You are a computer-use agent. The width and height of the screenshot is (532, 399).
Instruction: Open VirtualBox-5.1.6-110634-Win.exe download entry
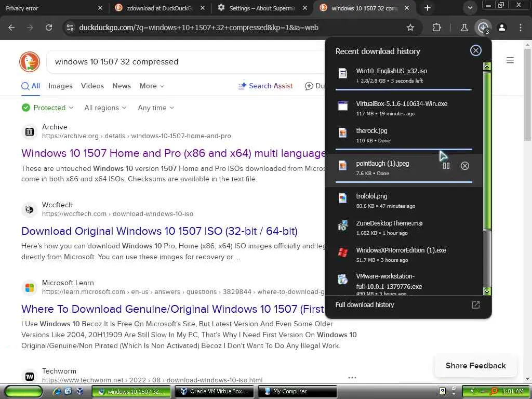pos(404,108)
